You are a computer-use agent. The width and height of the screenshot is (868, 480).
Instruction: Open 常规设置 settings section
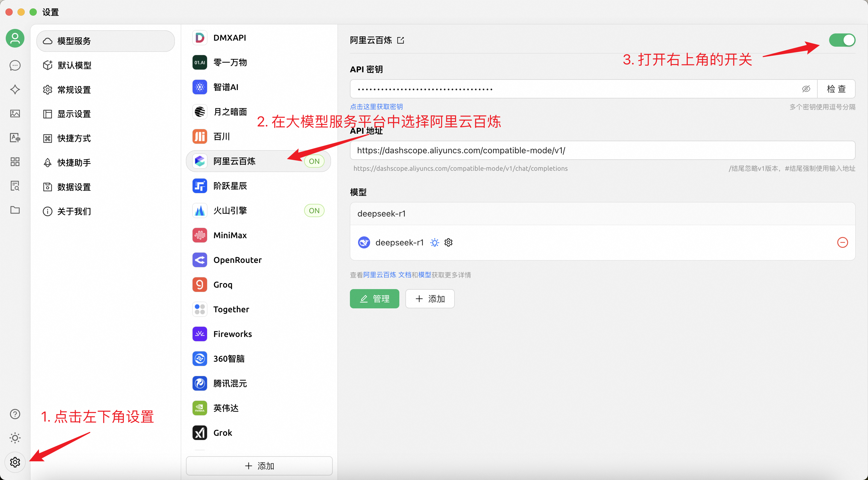[105, 89]
